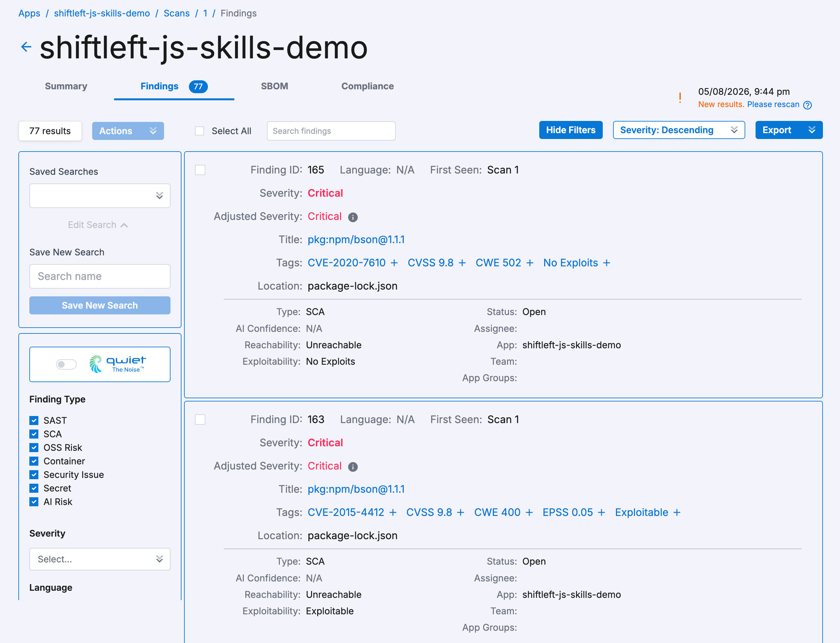This screenshot has width=840, height=643.
Task: Uncheck the Secret finding type
Action: [34, 488]
